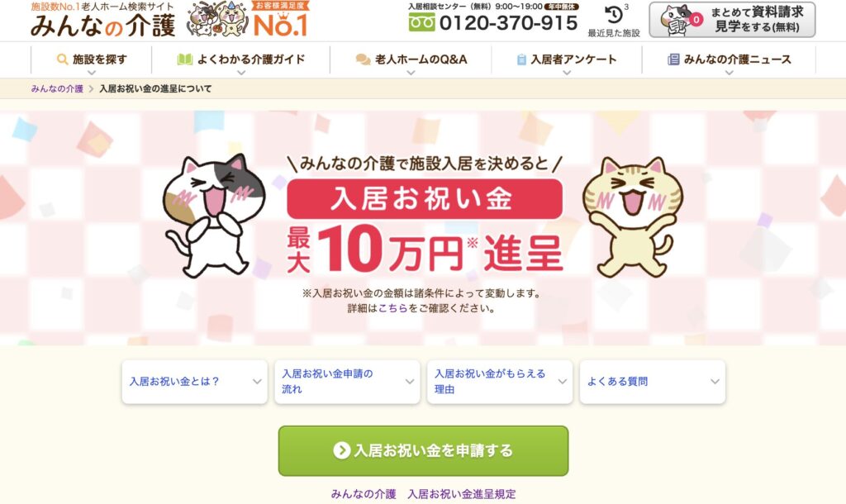Click the newspaper news icon
The width and height of the screenshot is (846, 504).
[673, 59]
